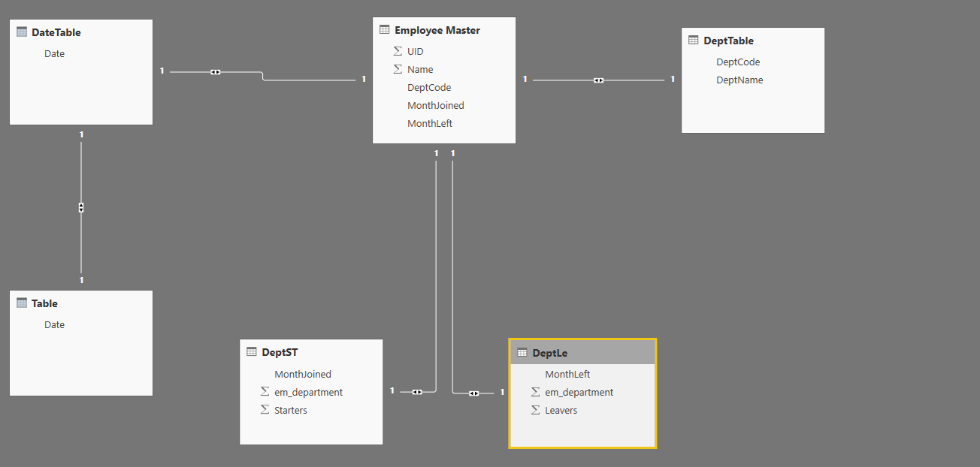Click the sigma icon beside the UID field
The image size is (980, 467).
398,51
